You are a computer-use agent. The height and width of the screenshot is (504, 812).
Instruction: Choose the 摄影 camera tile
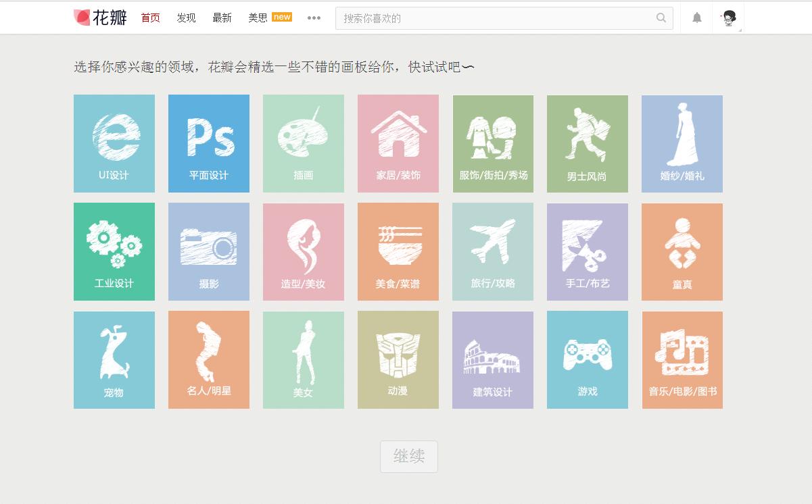tap(208, 251)
